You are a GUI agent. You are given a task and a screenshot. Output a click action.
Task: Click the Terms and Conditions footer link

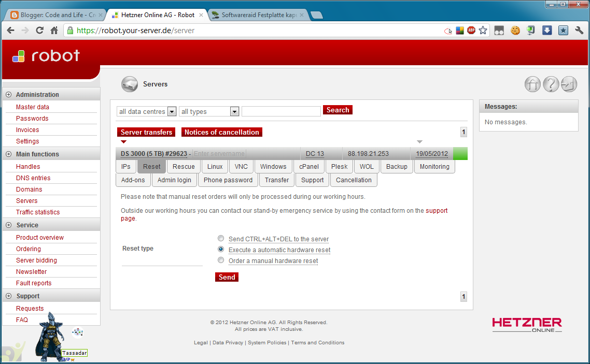coord(318,343)
